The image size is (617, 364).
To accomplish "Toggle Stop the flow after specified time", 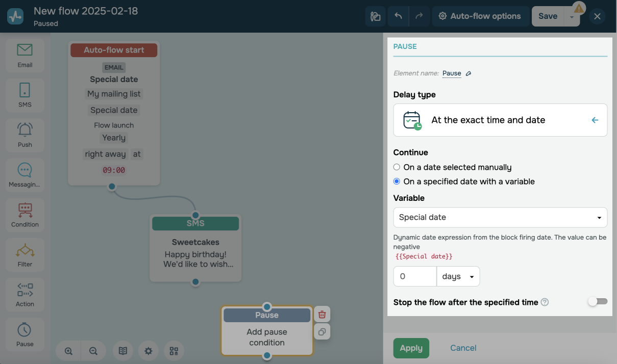I will click(x=598, y=302).
